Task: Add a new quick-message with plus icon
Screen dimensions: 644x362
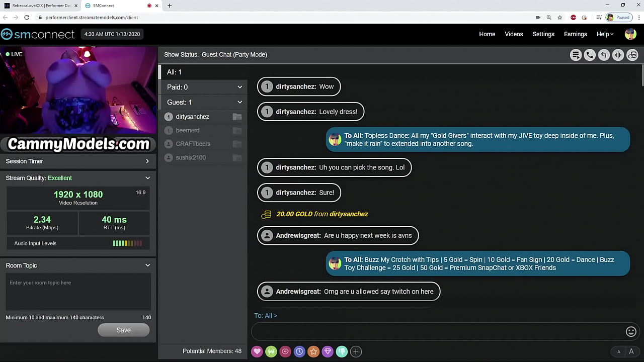Action: click(x=356, y=351)
